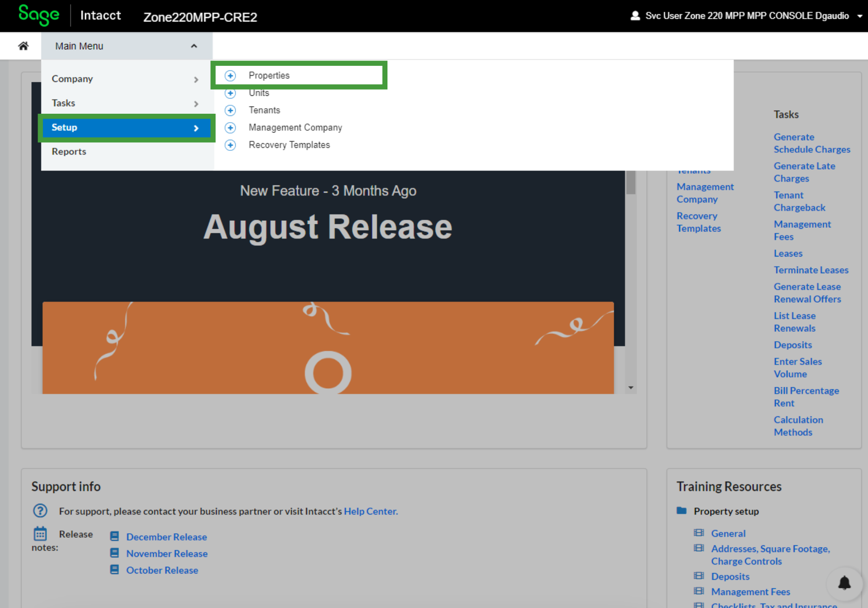The height and width of the screenshot is (608, 868).
Task: Open Tenant Chargeback link
Action: tap(799, 201)
